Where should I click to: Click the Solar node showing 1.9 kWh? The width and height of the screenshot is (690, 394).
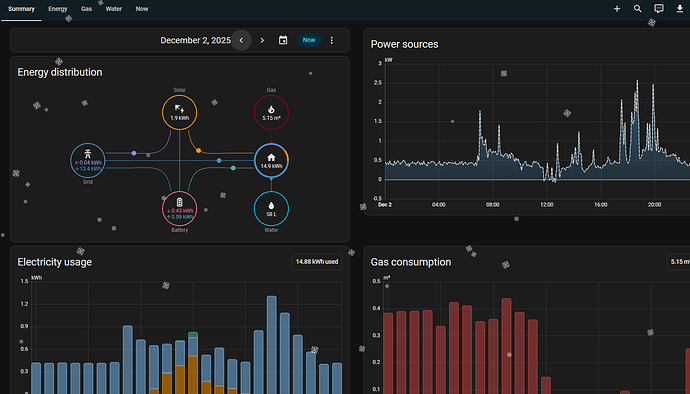(180, 112)
